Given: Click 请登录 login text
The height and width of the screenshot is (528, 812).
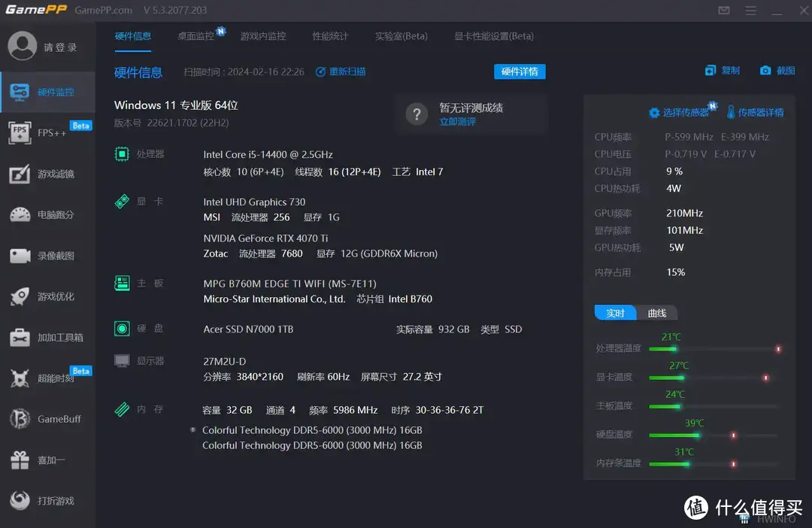Looking at the screenshot, I should (60, 47).
